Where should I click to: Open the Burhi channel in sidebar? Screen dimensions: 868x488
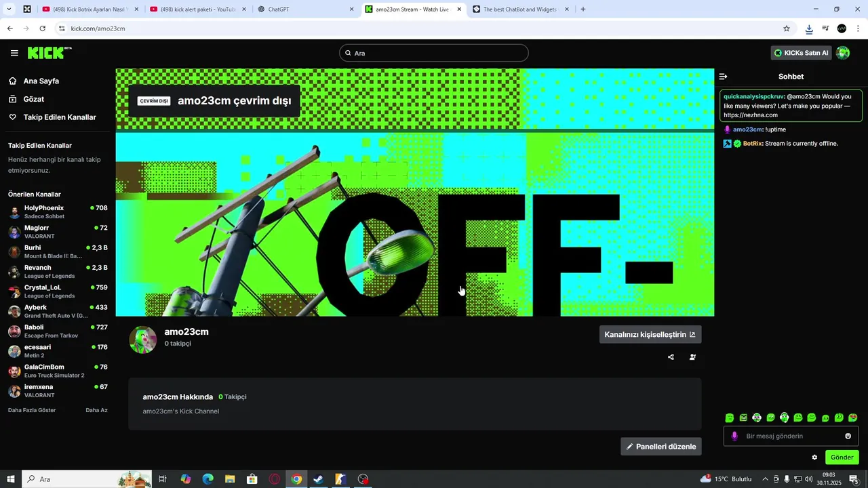58,251
